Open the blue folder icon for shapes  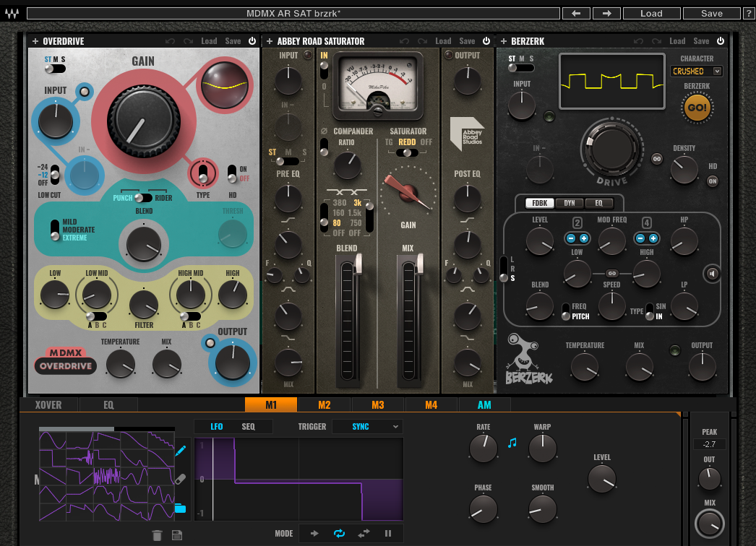point(181,508)
